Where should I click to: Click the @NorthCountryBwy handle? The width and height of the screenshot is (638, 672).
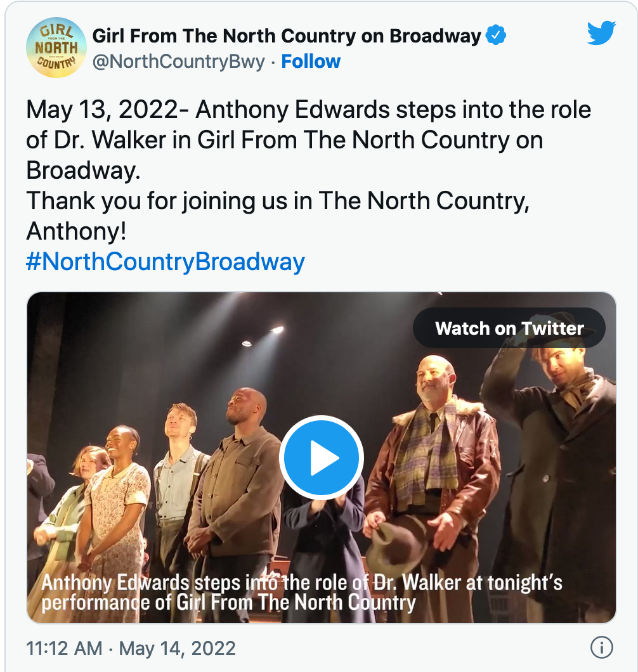pyautogui.click(x=179, y=61)
